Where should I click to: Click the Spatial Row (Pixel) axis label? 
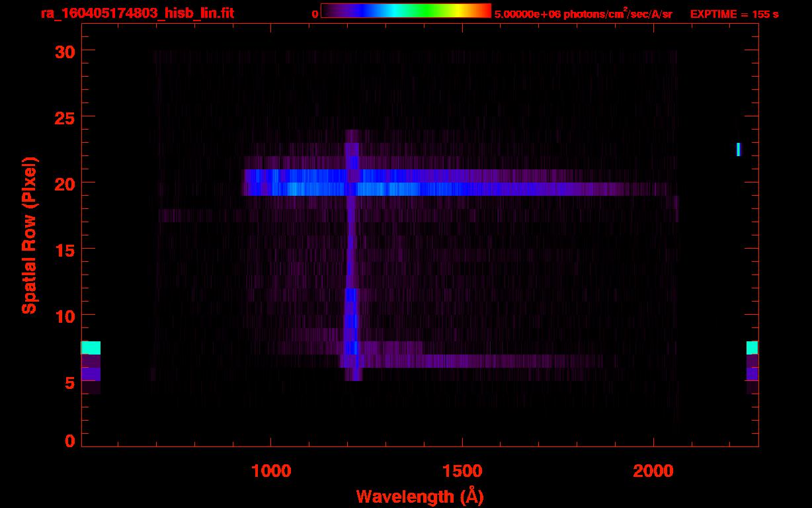pos(29,235)
